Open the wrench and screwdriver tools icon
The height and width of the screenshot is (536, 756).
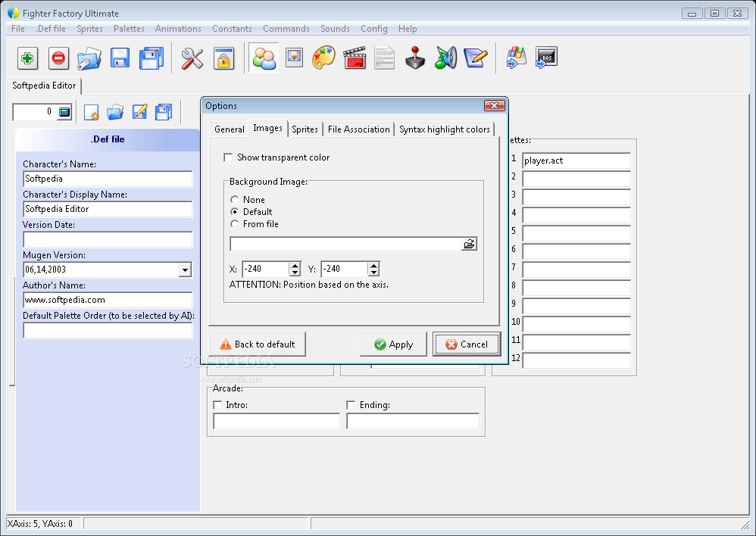tap(192, 58)
